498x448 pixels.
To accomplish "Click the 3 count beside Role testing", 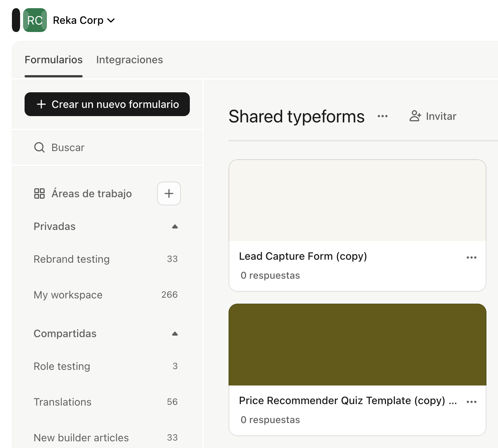I will click(x=175, y=366).
